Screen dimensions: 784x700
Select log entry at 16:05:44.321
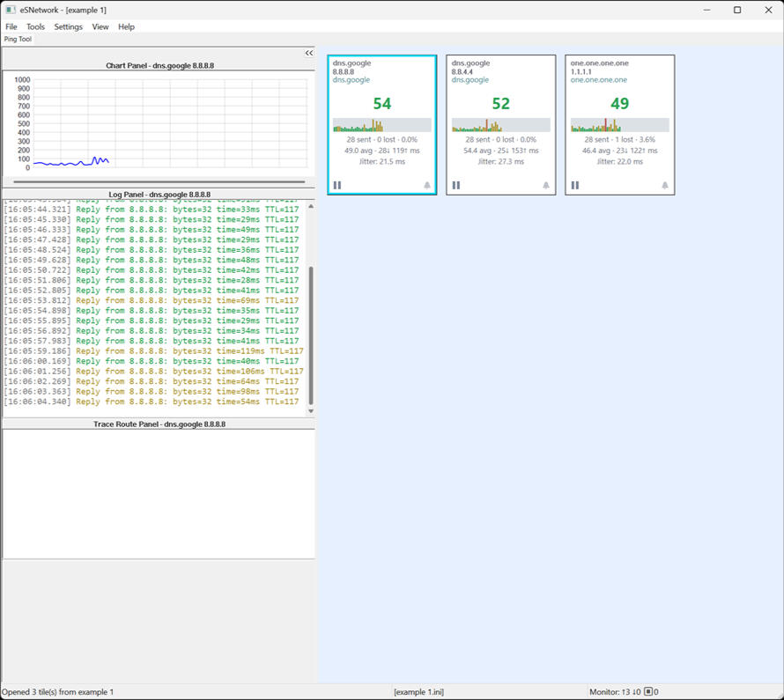pyautogui.click(x=152, y=210)
